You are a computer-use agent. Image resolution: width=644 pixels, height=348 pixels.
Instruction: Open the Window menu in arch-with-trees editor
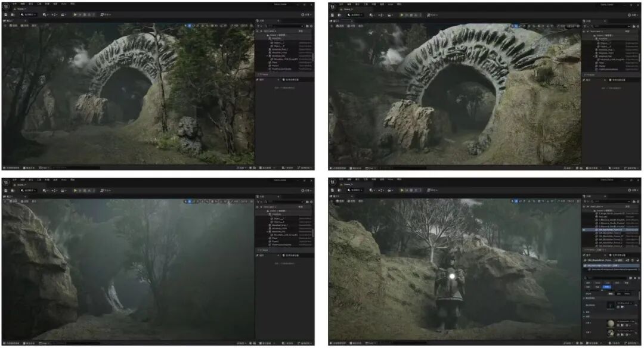pos(31,4)
